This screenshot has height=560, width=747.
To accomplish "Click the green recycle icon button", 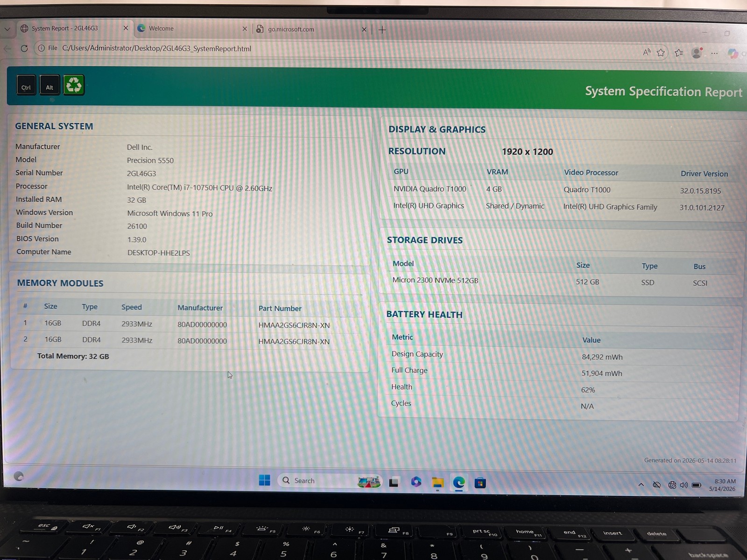I will (x=74, y=85).
